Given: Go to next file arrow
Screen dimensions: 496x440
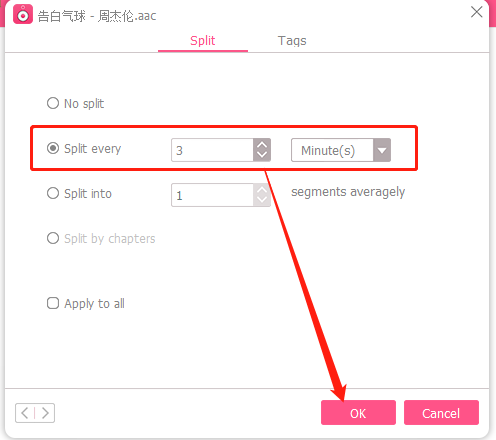Looking at the screenshot, I should (45, 413).
